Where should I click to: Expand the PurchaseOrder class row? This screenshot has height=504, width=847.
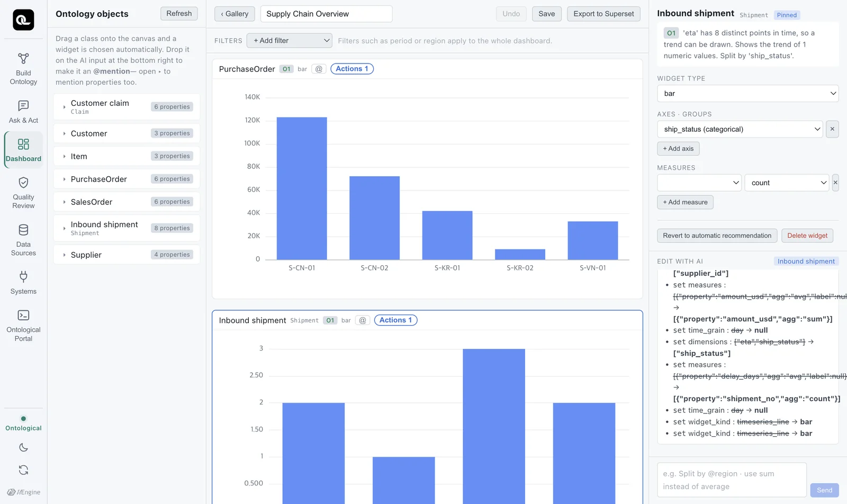64,179
